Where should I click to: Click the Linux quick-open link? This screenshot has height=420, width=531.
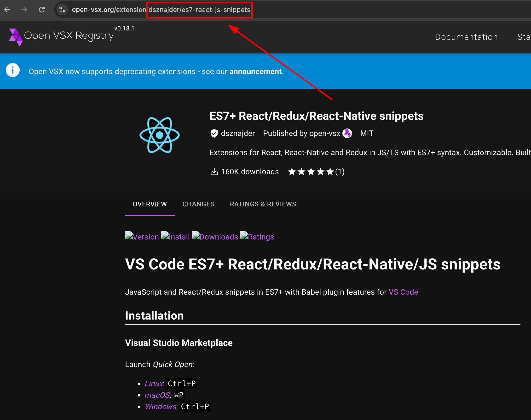(154, 383)
